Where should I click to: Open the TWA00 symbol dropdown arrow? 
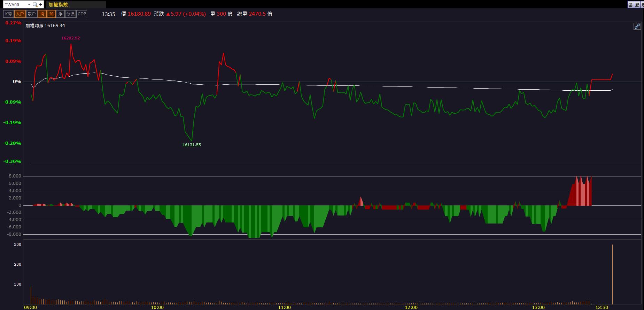(29, 5)
